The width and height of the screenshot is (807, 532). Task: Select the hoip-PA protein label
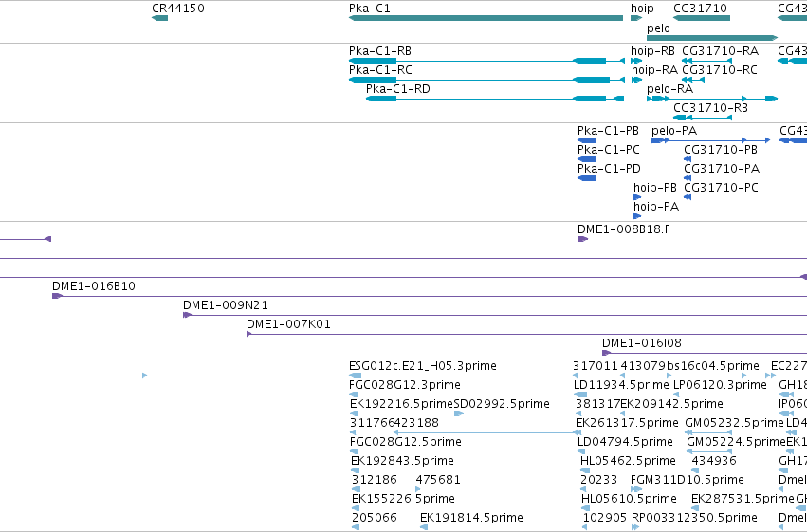pyautogui.click(x=656, y=207)
